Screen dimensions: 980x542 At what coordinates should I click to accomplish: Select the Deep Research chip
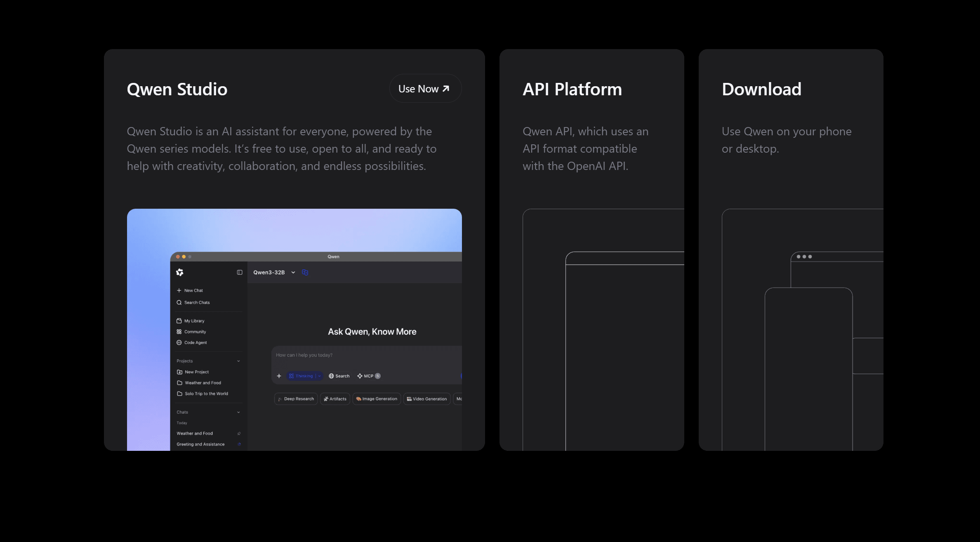point(296,399)
